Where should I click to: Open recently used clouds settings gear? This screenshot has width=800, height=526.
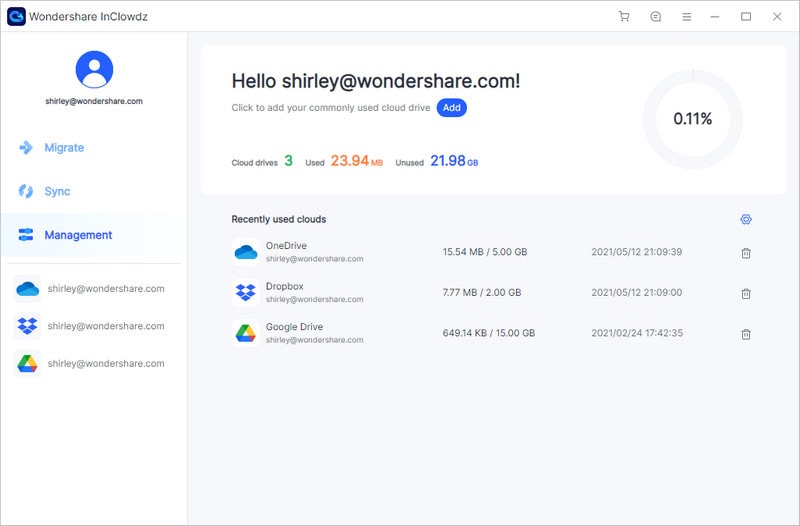click(x=746, y=219)
